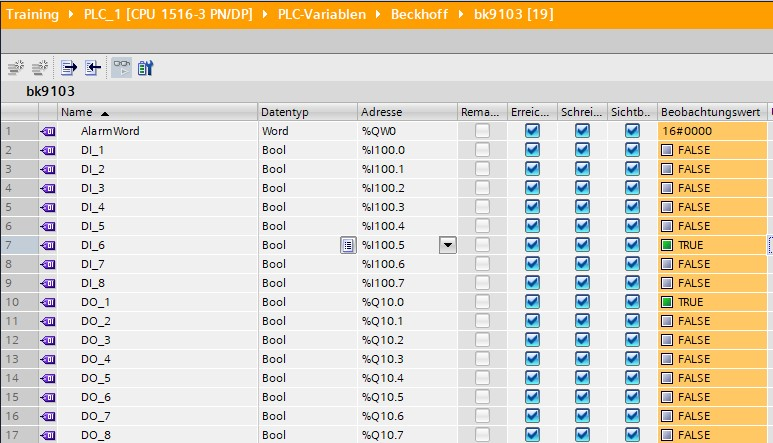
Task: Toggle Erreichbar checkbox for DI_6
Action: point(532,245)
